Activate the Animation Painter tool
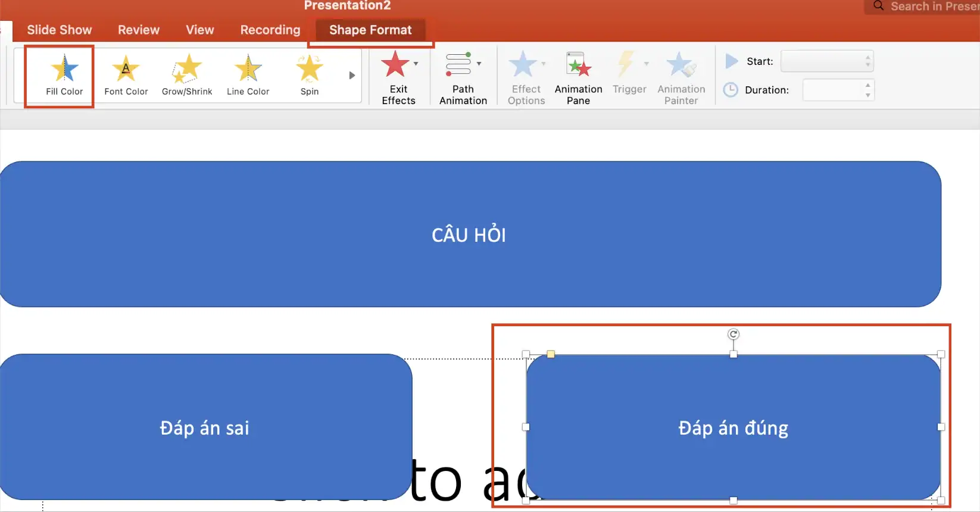The height and width of the screenshot is (512, 980). coord(681,77)
